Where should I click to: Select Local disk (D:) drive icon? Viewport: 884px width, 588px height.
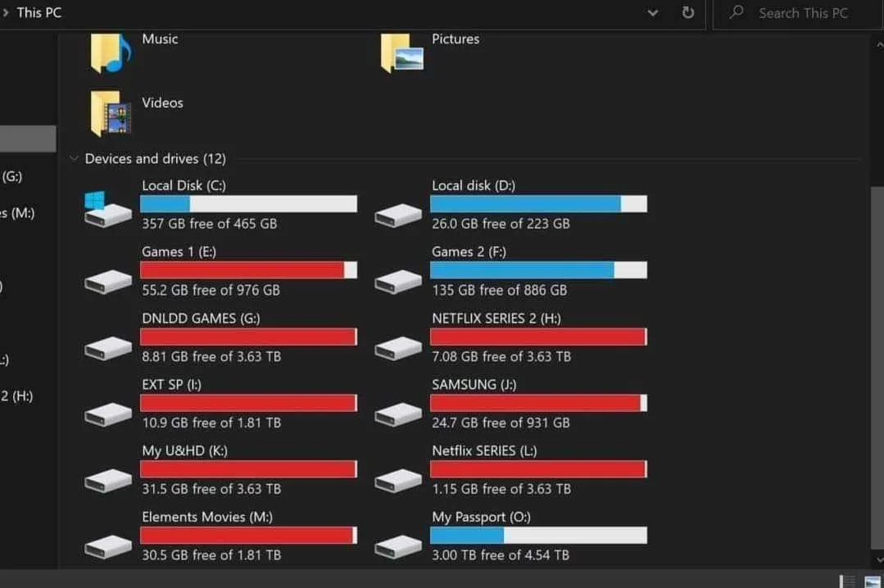(x=398, y=215)
